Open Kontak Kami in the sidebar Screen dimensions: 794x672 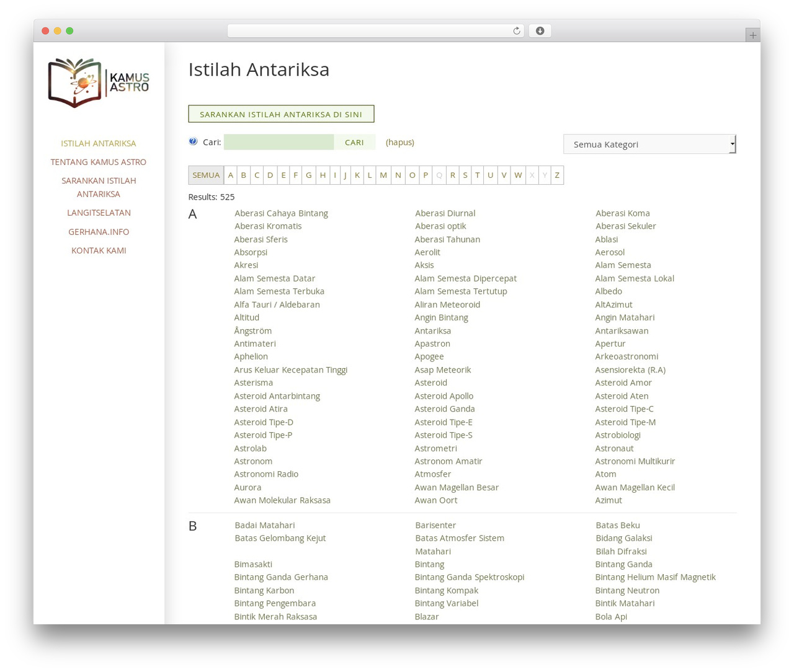coord(99,250)
